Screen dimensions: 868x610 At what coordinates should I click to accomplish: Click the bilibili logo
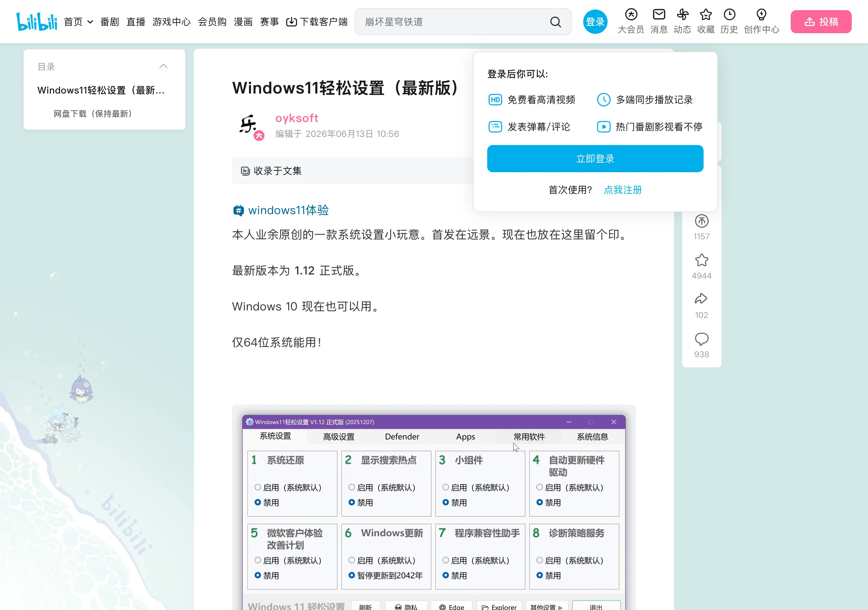point(37,22)
